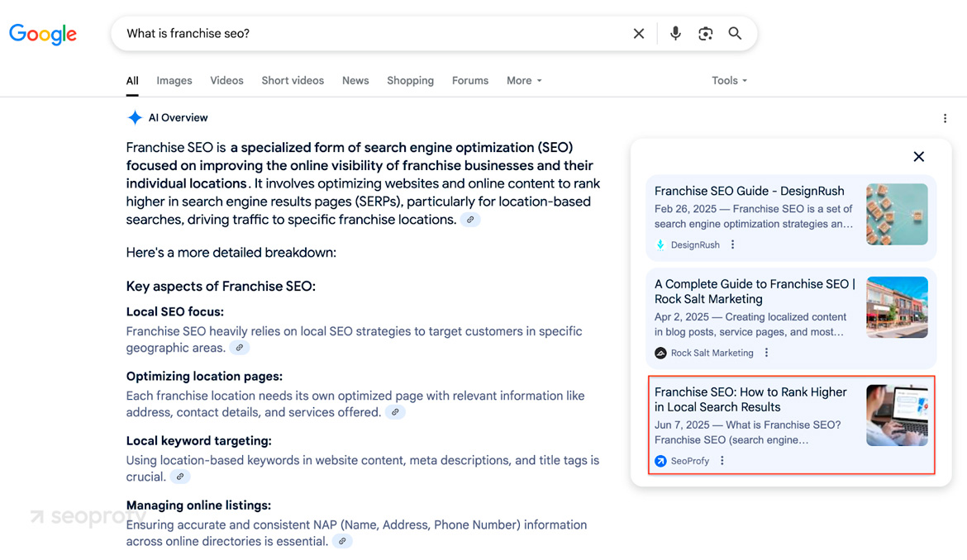Open more options for DesignRush result
The image size is (967, 560).
[732, 244]
